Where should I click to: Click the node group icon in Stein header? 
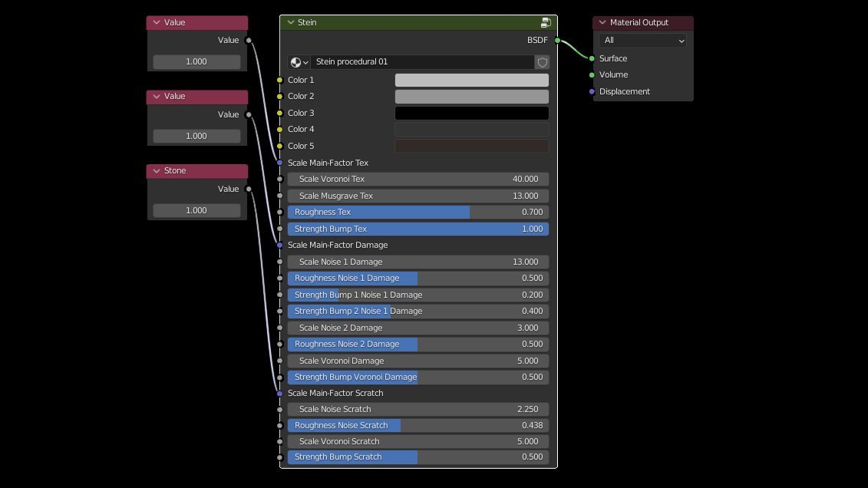click(x=546, y=23)
